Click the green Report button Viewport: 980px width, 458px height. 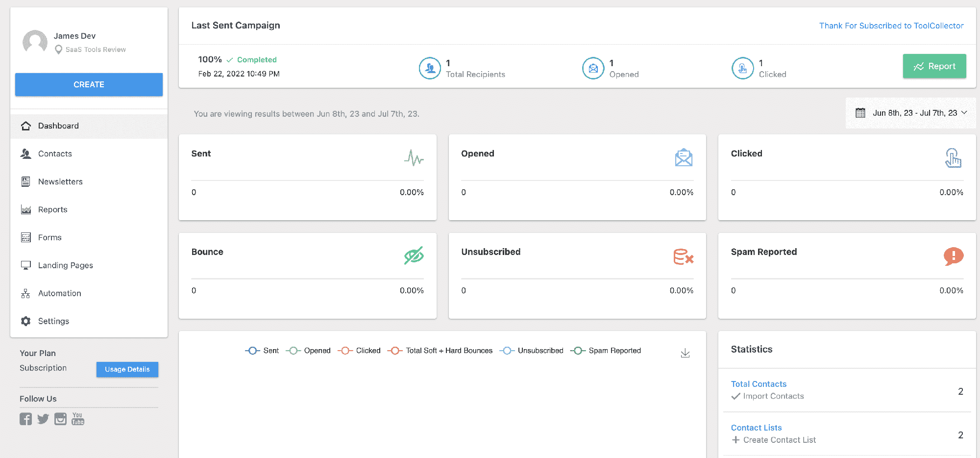tap(934, 66)
